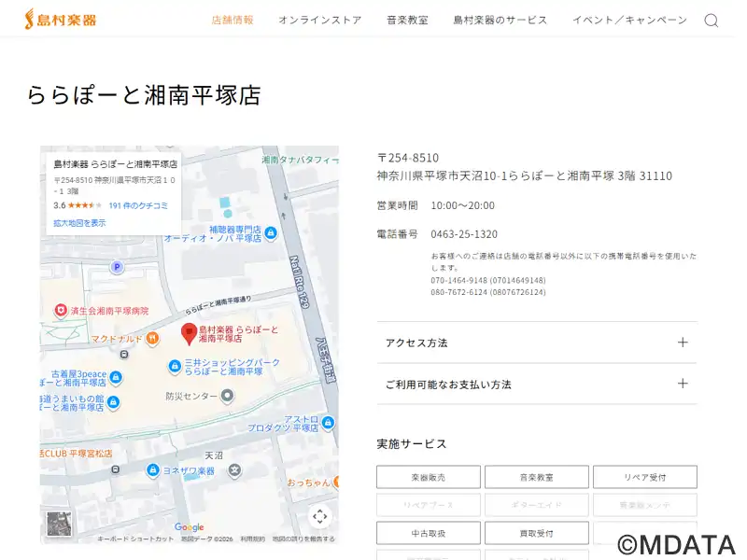The width and height of the screenshot is (747, 560).
Task: Click the school marker near 天沼
Action: [234, 471]
